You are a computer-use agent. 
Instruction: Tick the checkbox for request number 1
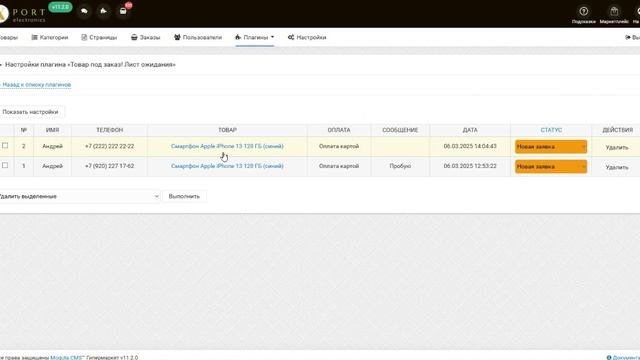tap(5, 165)
